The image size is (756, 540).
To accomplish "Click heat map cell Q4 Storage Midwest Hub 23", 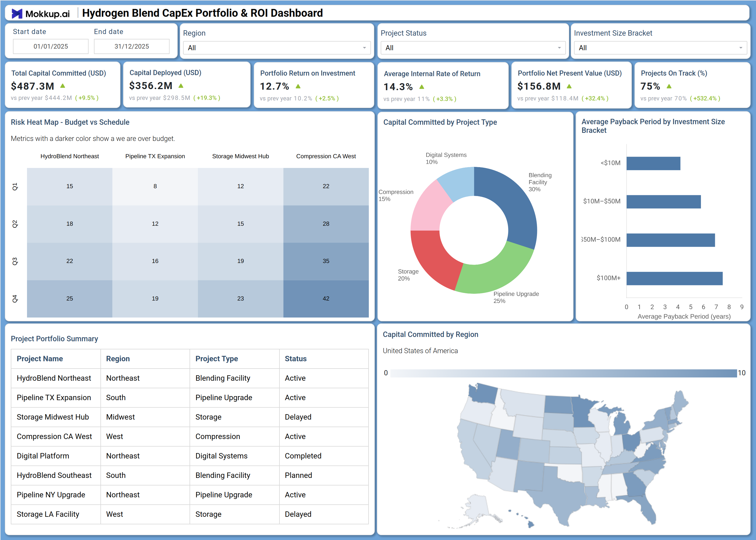I will coord(240,299).
